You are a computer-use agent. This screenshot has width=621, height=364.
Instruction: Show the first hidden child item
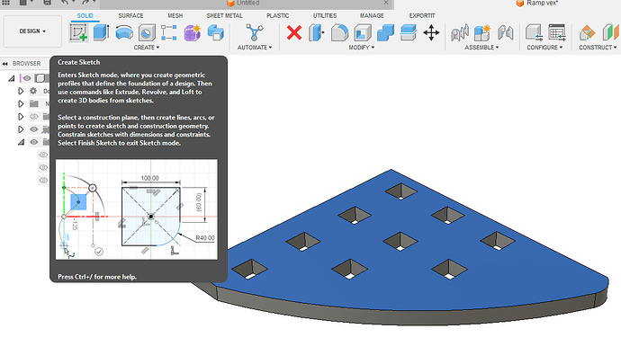43,155
